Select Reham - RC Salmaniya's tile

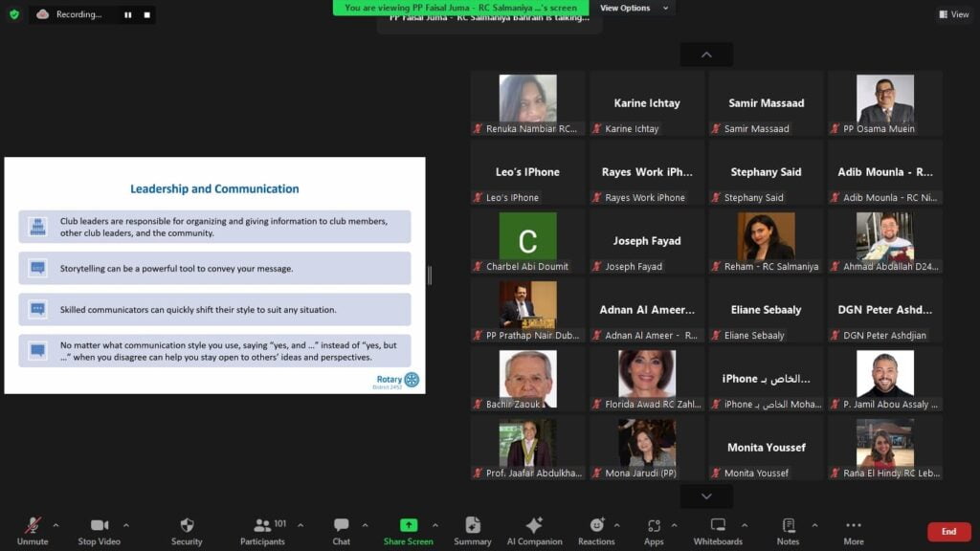[767, 241]
